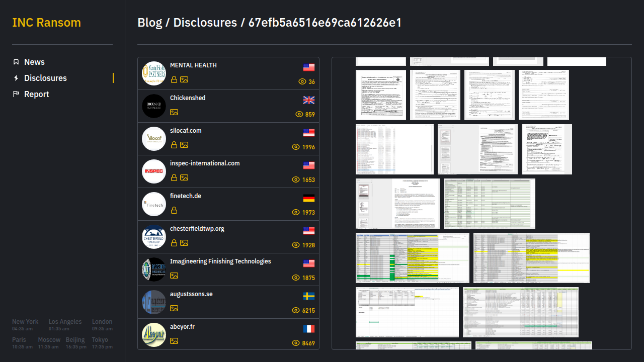Click the bookmark icon beside News

[16, 62]
